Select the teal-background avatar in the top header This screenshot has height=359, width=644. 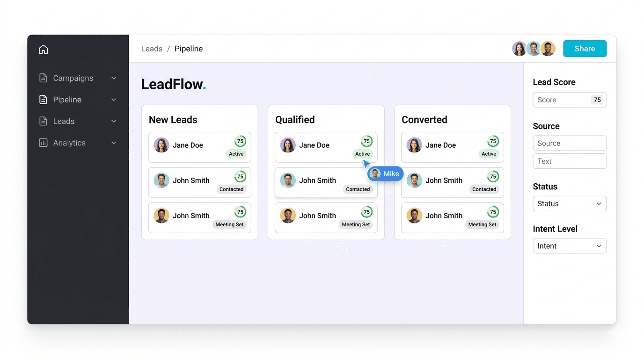(534, 49)
